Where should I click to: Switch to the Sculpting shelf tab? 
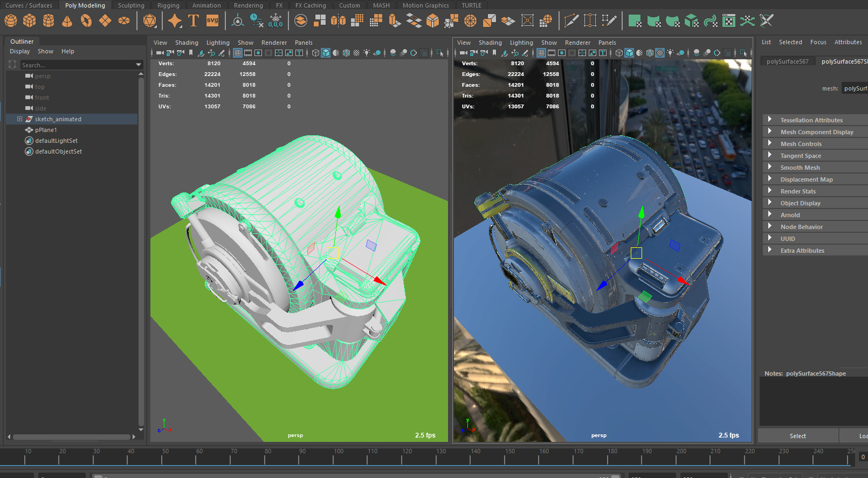(131, 5)
